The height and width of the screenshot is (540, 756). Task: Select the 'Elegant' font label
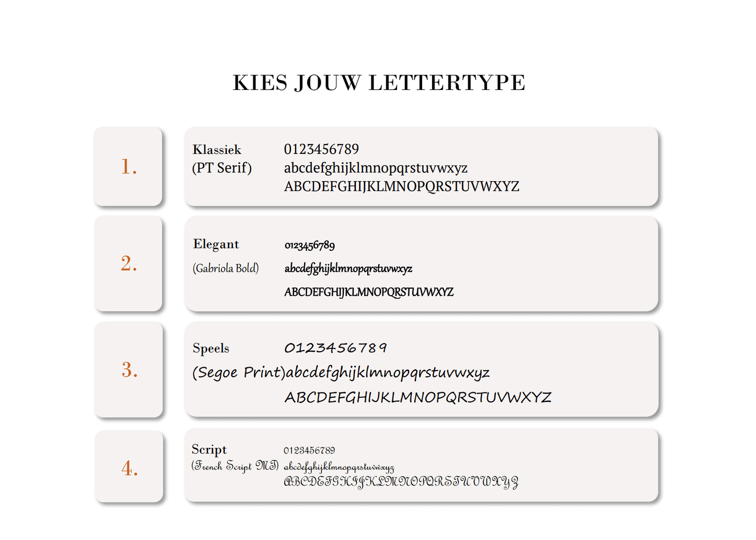(x=216, y=244)
